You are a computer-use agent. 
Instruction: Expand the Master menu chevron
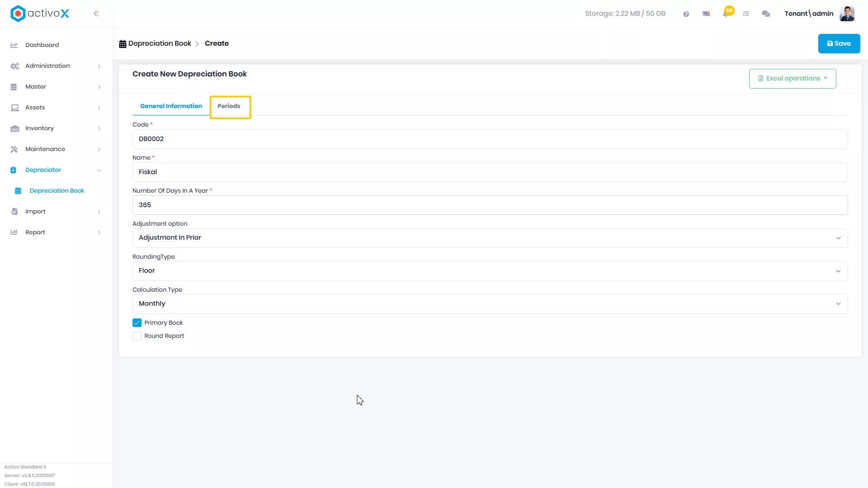pos(99,87)
